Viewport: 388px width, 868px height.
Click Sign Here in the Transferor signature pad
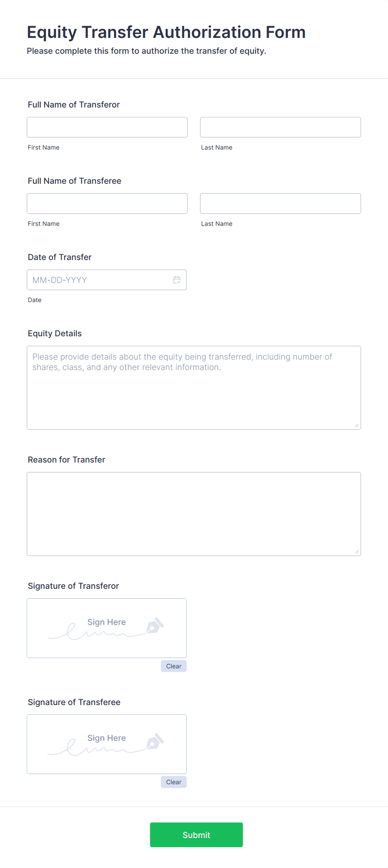tap(107, 622)
